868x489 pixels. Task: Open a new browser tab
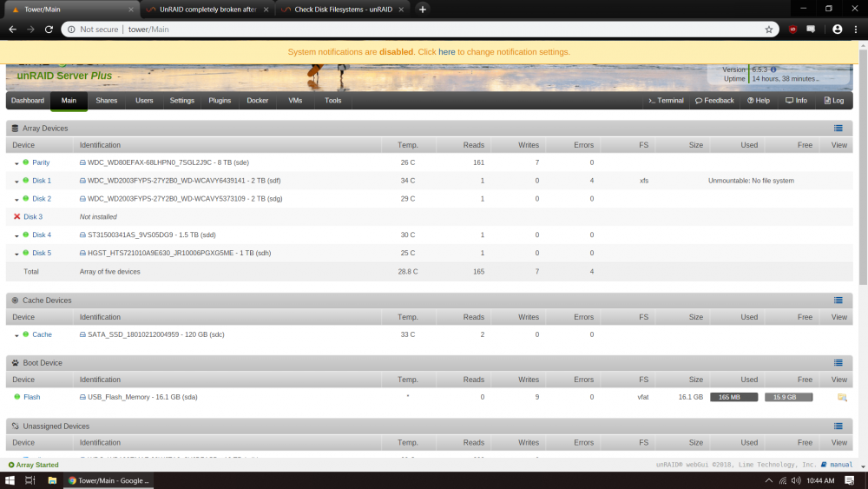(423, 10)
